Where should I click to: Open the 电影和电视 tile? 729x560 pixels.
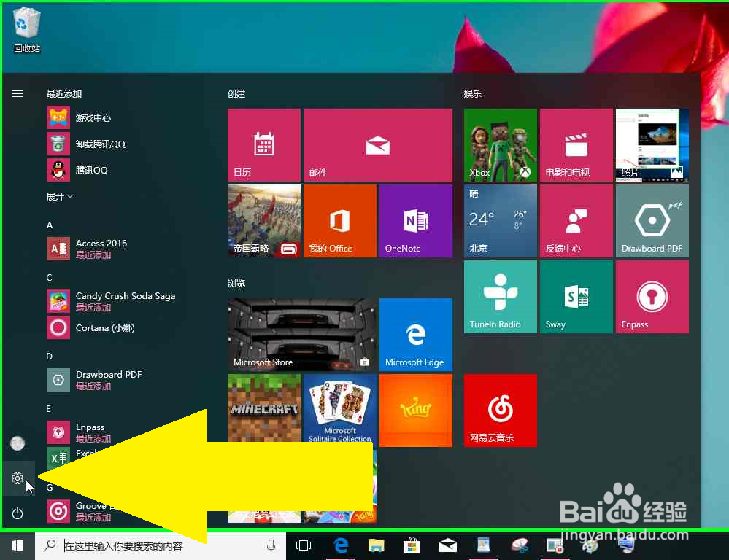576,145
